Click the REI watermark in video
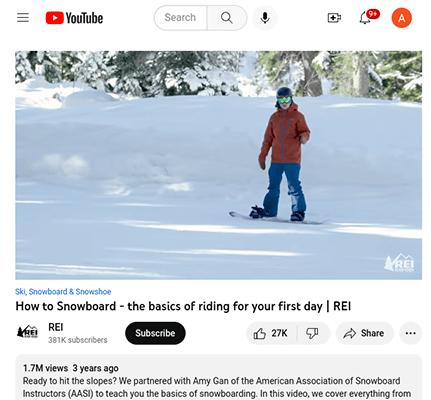Viewport: 431px width, 400px height. pyautogui.click(x=399, y=263)
